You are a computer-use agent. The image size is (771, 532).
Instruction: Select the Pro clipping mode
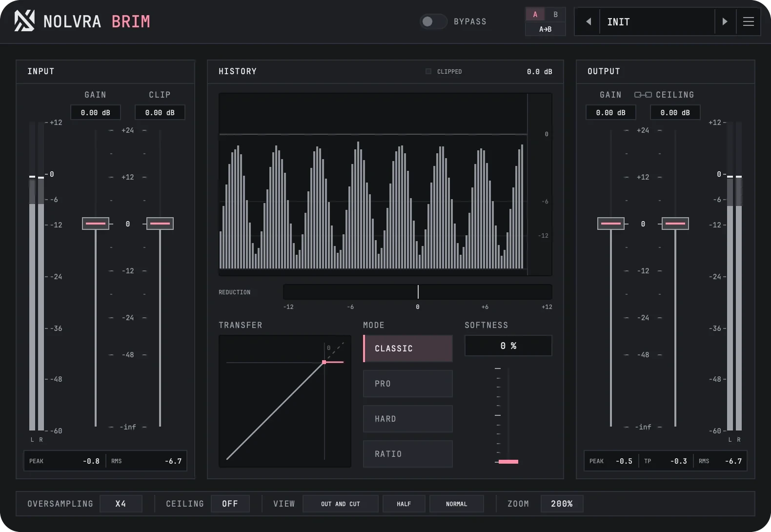pyautogui.click(x=408, y=384)
